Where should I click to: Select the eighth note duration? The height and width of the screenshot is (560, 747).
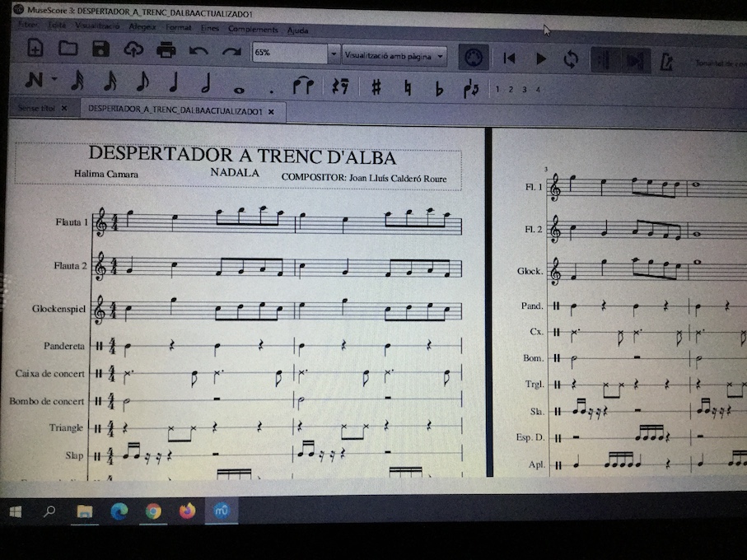pos(142,82)
